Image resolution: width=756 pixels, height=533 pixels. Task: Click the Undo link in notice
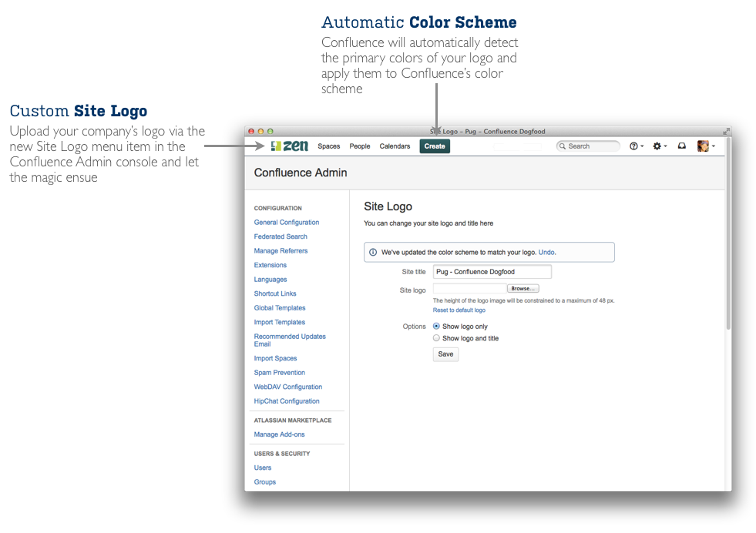coord(546,252)
